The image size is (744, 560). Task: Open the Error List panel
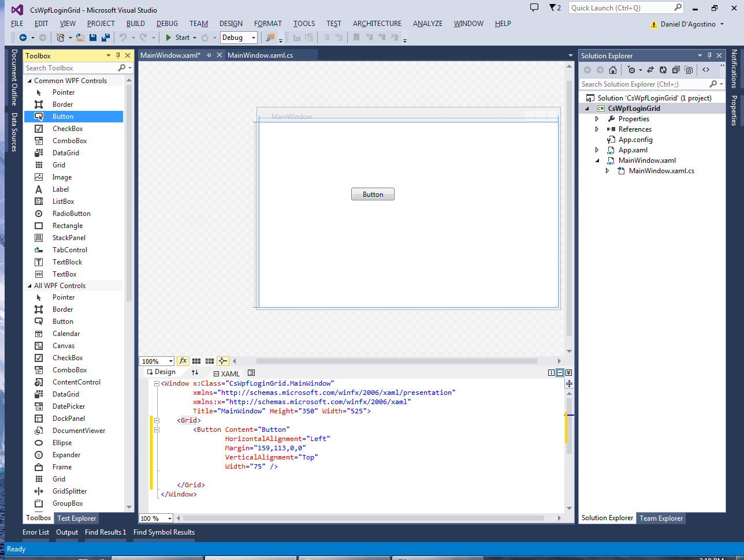pos(36,532)
